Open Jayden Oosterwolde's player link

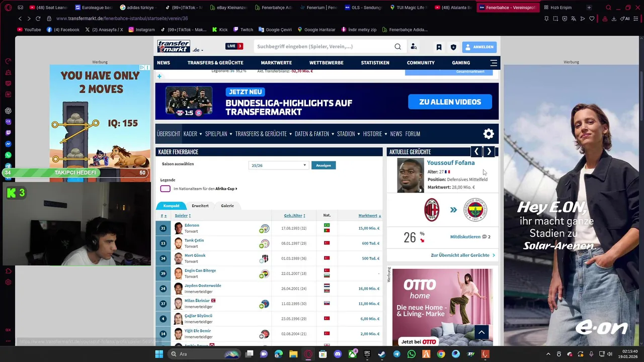tap(203, 286)
